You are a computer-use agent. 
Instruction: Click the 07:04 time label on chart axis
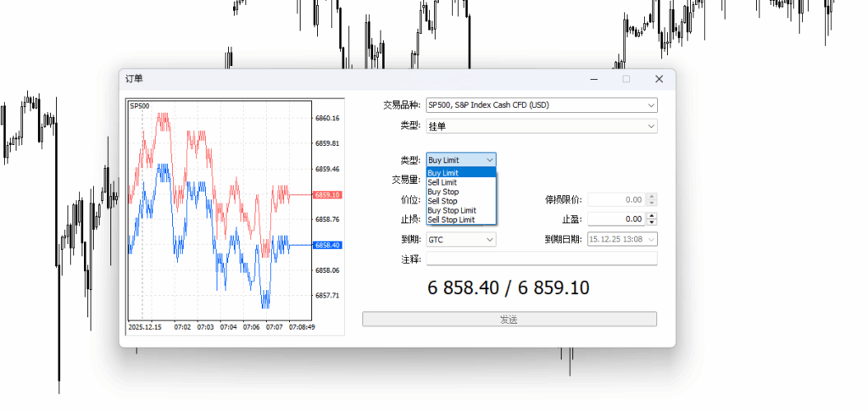tap(228, 327)
